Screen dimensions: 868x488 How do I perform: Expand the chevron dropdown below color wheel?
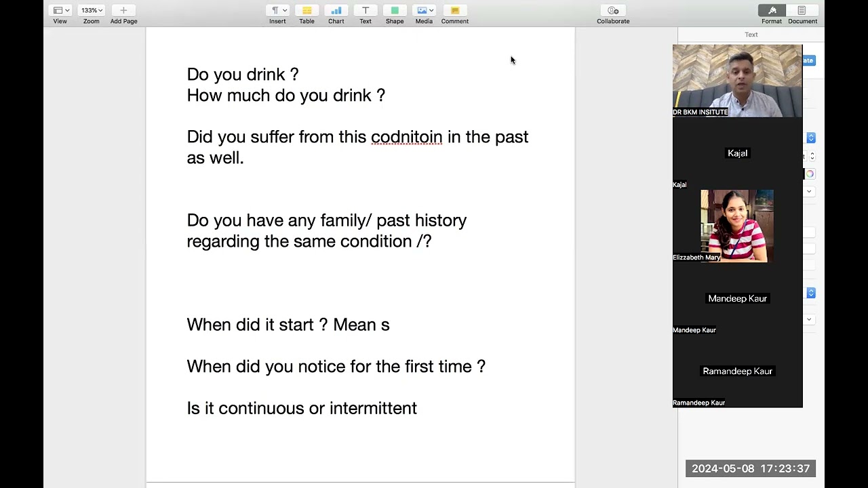[809, 191]
